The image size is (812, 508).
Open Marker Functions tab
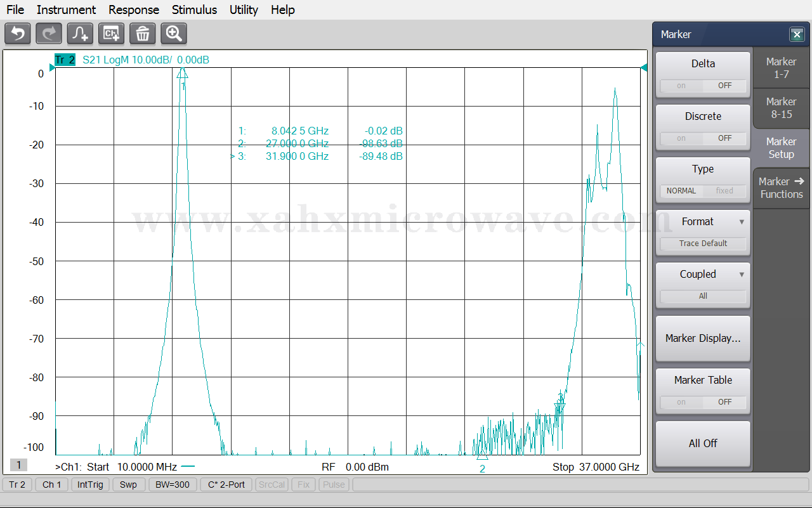[x=781, y=188]
